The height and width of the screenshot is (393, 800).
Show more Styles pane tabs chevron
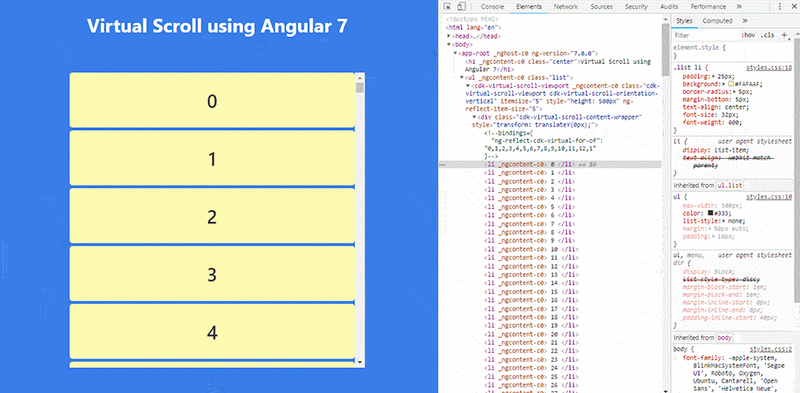745,21
